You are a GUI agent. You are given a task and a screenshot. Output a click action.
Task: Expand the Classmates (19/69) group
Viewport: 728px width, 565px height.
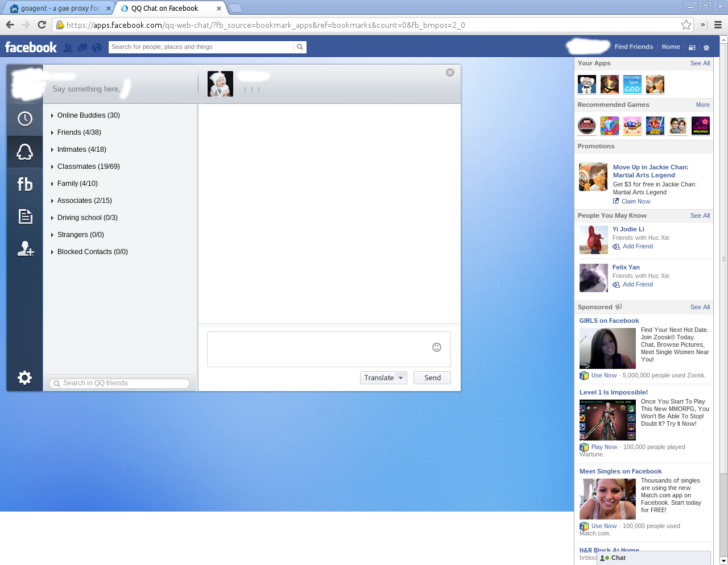[x=85, y=167]
